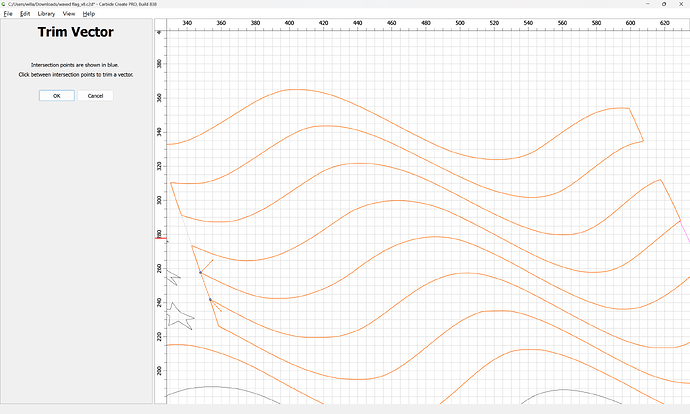Open the Edit menu
The width and height of the screenshot is (690, 414).
tap(24, 14)
